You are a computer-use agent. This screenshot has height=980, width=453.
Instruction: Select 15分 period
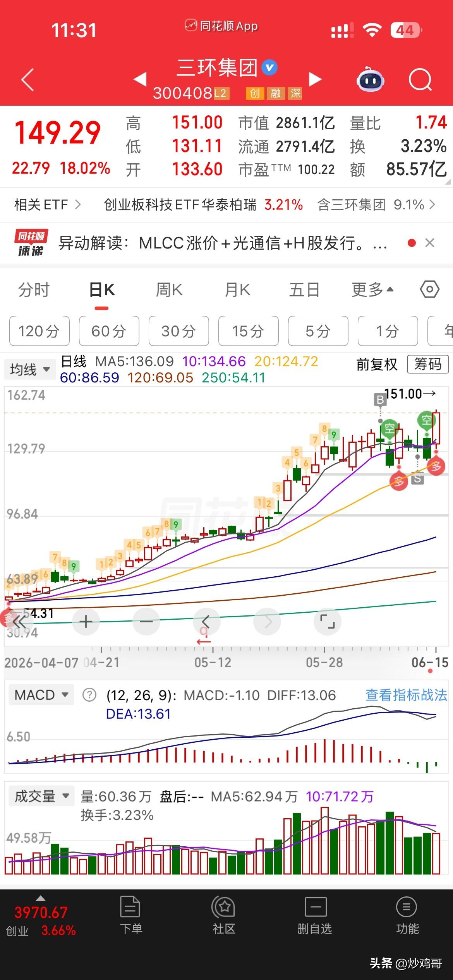(x=248, y=331)
